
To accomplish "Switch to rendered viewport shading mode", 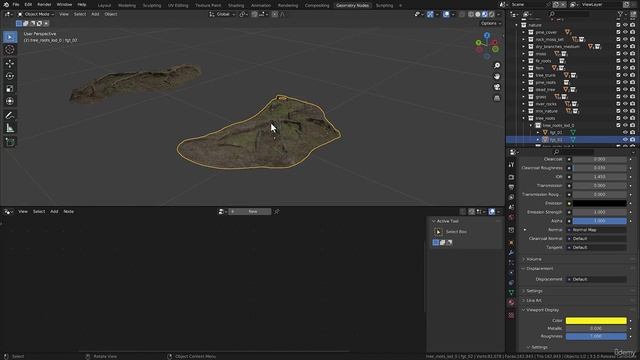I will (492, 14).
